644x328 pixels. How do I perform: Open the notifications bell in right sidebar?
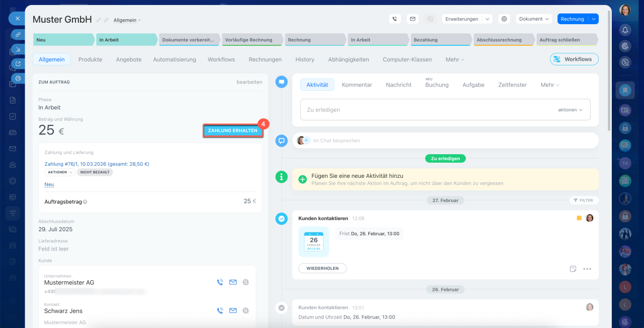click(x=625, y=30)
